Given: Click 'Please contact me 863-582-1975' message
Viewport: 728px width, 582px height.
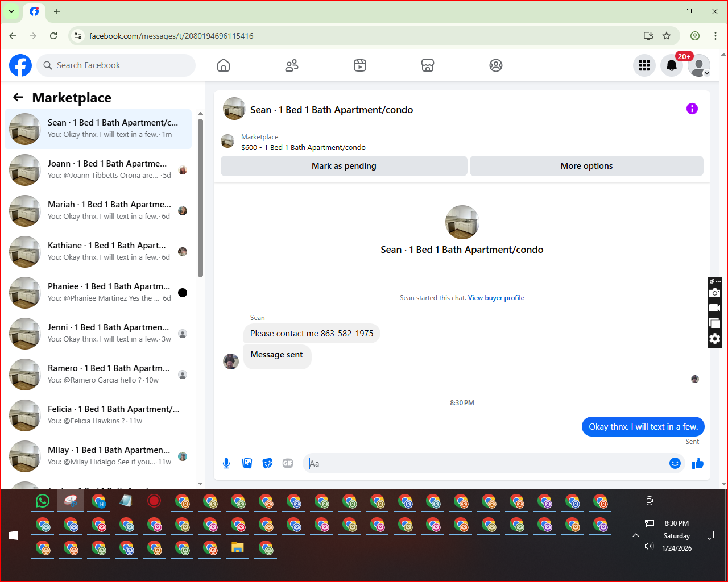Looking at the screenshot, I should (312, 334).
